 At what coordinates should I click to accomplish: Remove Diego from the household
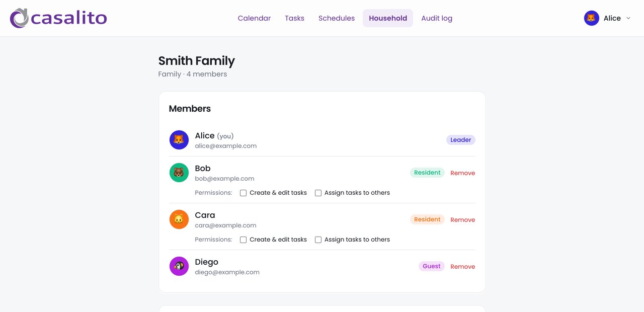(x=463, y=267)
